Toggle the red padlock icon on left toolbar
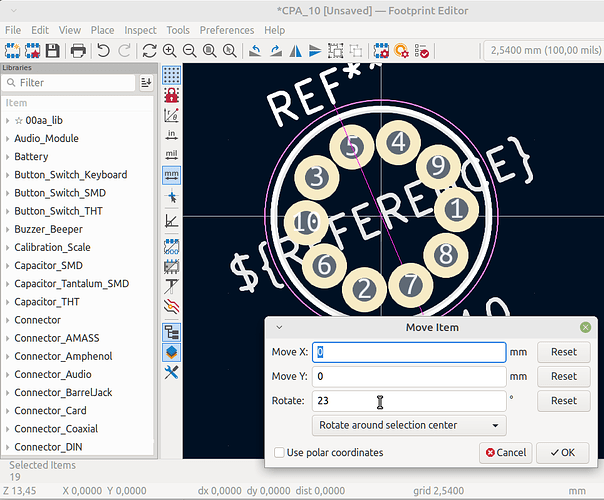Screen dimensions: 604x500 point(171,95)
